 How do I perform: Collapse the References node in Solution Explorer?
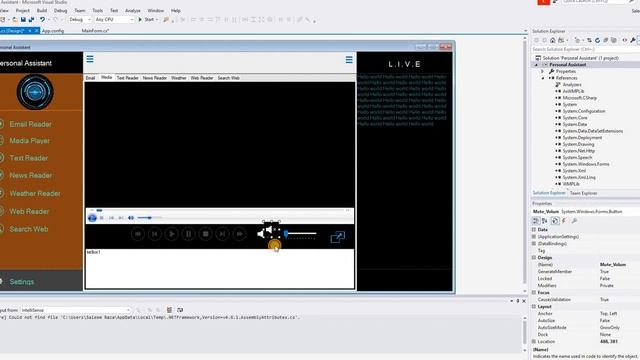(542, 78)
